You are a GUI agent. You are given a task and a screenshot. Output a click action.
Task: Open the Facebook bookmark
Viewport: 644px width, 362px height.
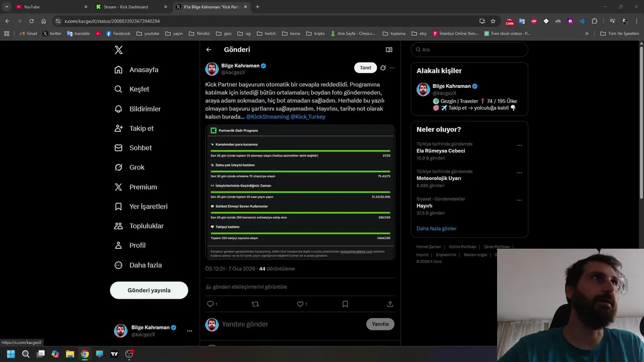(118, 34)
